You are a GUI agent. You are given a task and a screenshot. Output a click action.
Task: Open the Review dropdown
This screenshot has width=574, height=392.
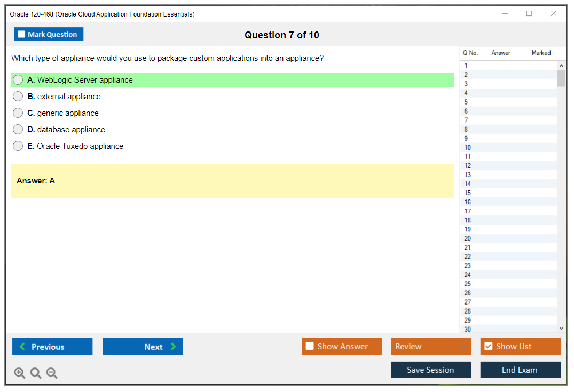click(x=430, y=346)
